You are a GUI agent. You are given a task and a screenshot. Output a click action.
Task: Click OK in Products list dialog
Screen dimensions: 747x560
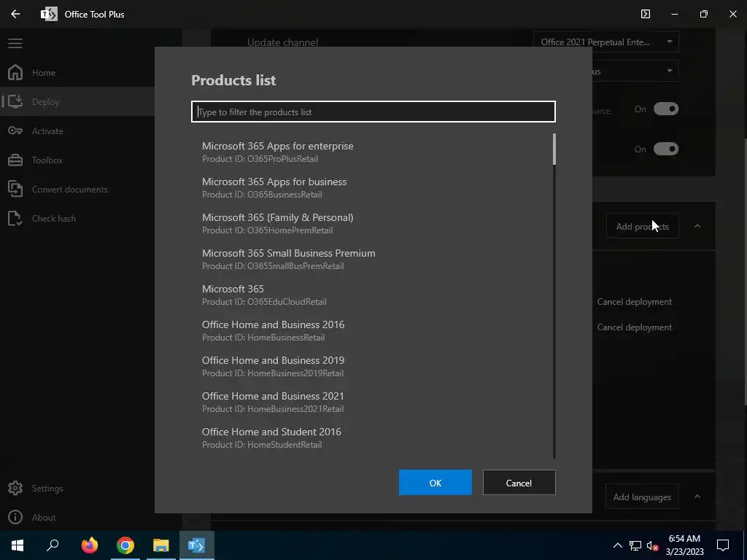436,483
